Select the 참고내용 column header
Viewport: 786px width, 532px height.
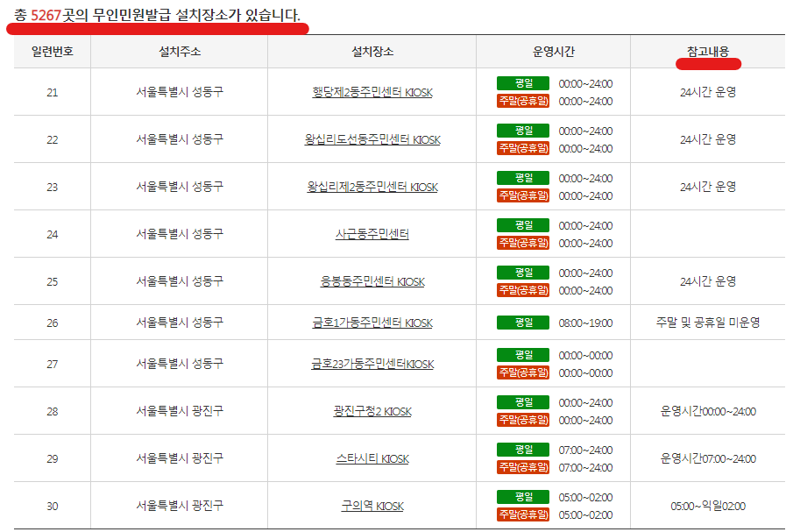(x=708, y=51)
